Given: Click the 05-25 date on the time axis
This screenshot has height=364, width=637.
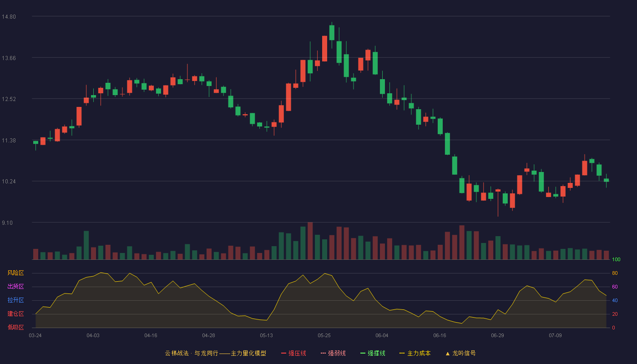Looking at the screenshot, I should [324, 335].
